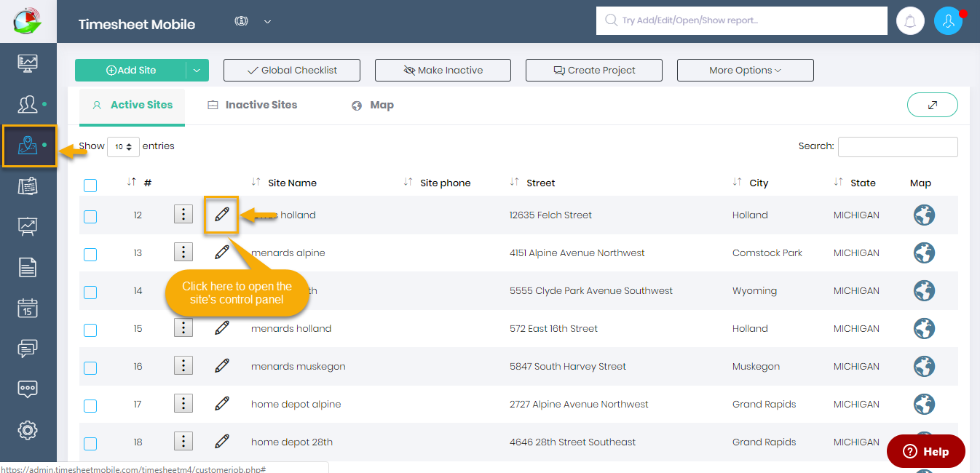
Task: Open the Add Site dropdown arrow
Action: click(197, 70)
